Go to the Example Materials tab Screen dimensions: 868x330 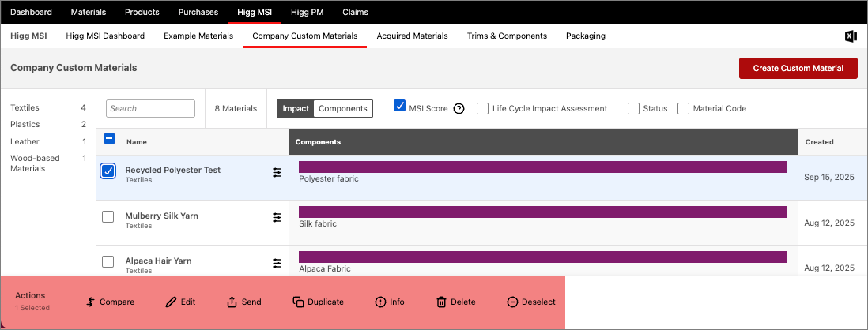(x=198, y=36)
